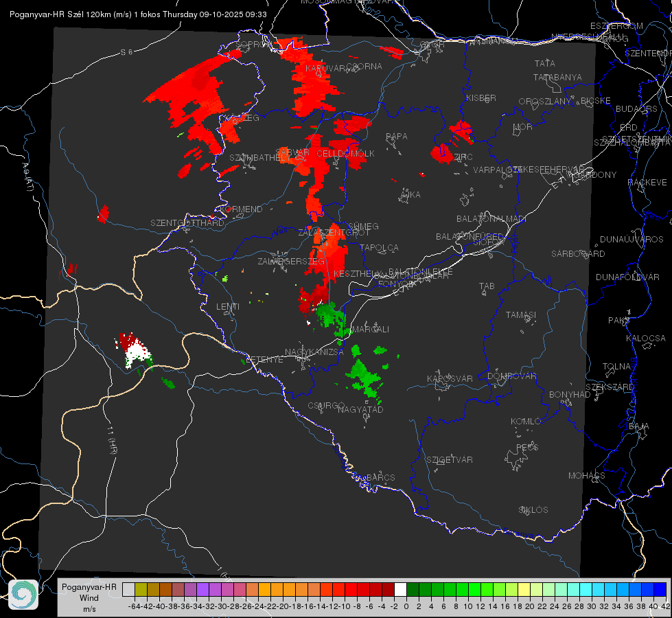Click the PECS city label
Screen dimensions: 672x618
(x=526, y=447)
